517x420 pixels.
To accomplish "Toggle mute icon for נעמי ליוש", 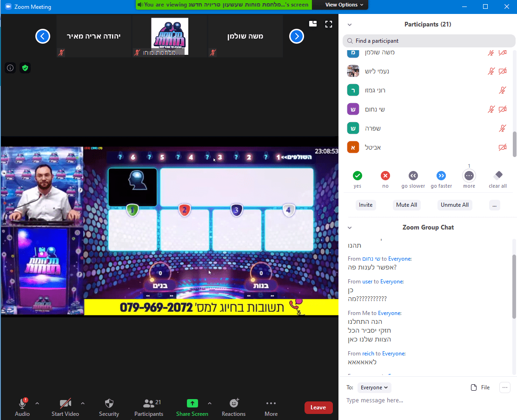I will 491,71.
